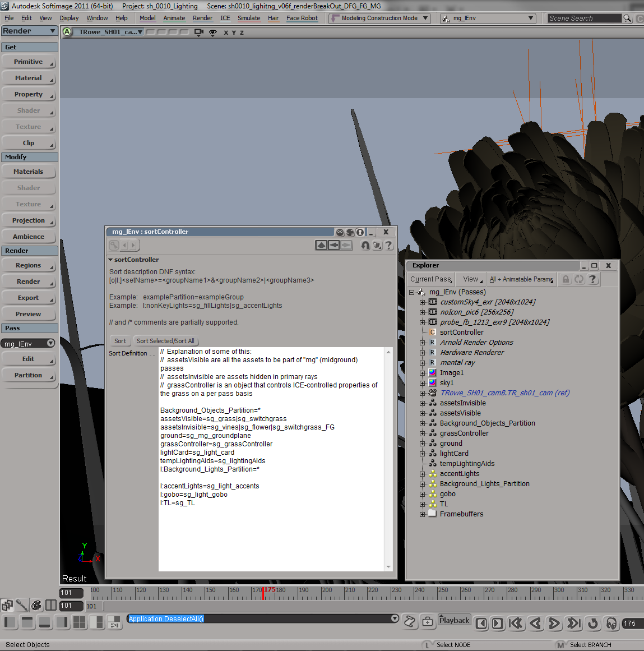The width and height of the screenshot is (644, 651).
Task: Select the four-pane viewport layout icon
Action: point(80,622)
